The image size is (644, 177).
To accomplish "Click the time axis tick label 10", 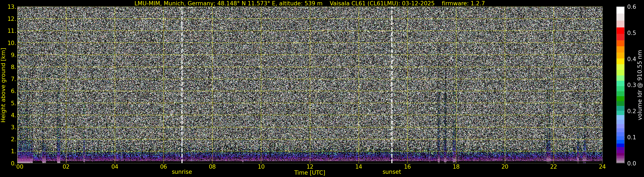I will [x=261, y=167].
